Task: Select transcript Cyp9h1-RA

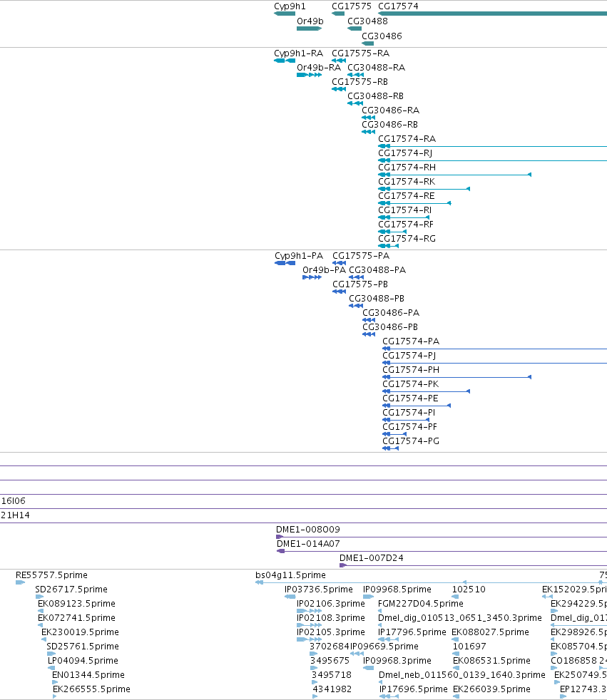Action: pos(285,61)
